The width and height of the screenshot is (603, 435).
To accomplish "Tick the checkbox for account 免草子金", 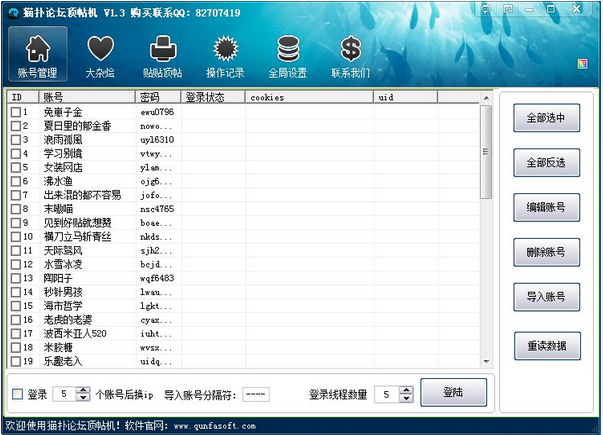I will click(15, 113).
